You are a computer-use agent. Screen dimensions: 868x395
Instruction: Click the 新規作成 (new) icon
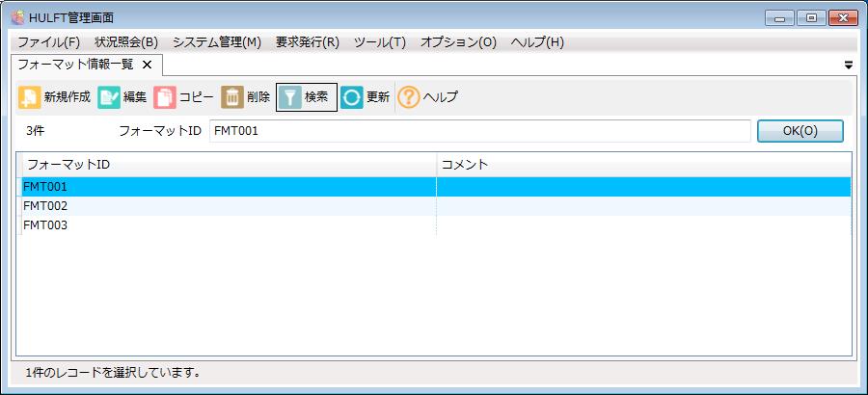coord(29,97)
